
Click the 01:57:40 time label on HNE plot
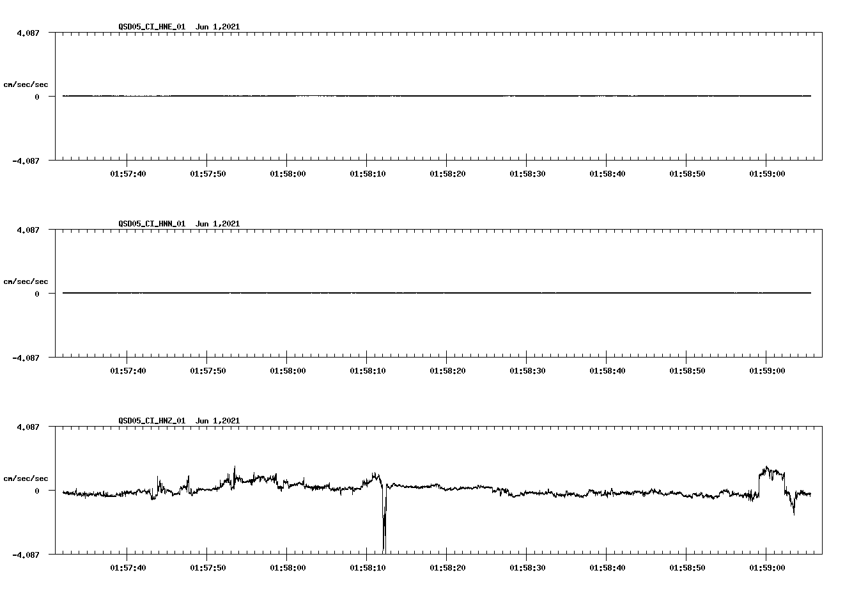[x=128, y=174]
